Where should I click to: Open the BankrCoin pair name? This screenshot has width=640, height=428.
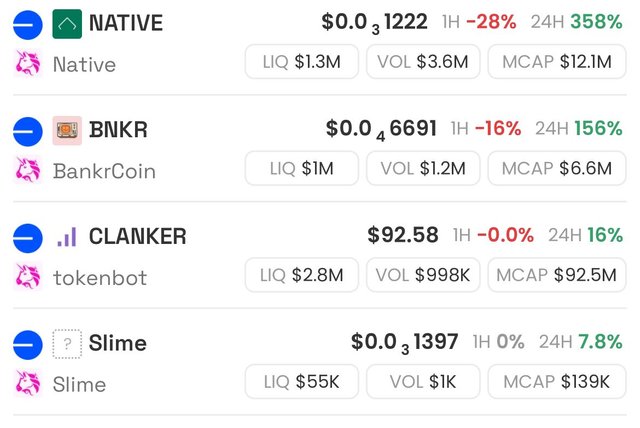point(104,171)
